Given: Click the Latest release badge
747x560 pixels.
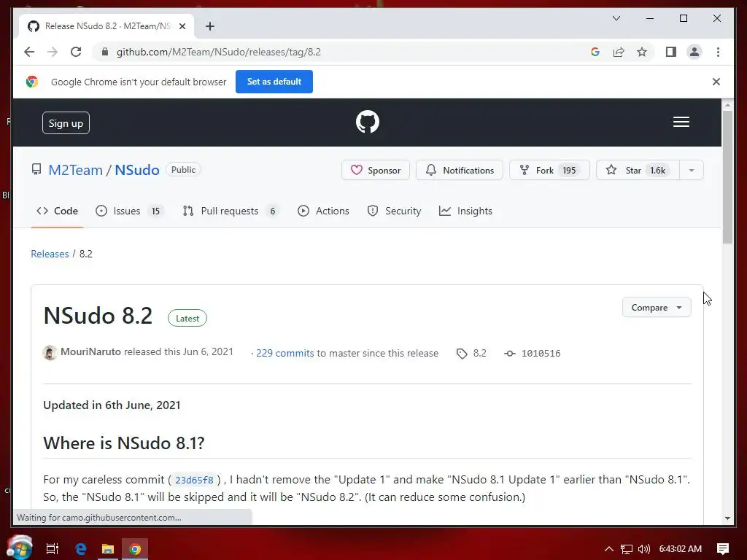Looking at the screenshot, I should tap(187, 318).
